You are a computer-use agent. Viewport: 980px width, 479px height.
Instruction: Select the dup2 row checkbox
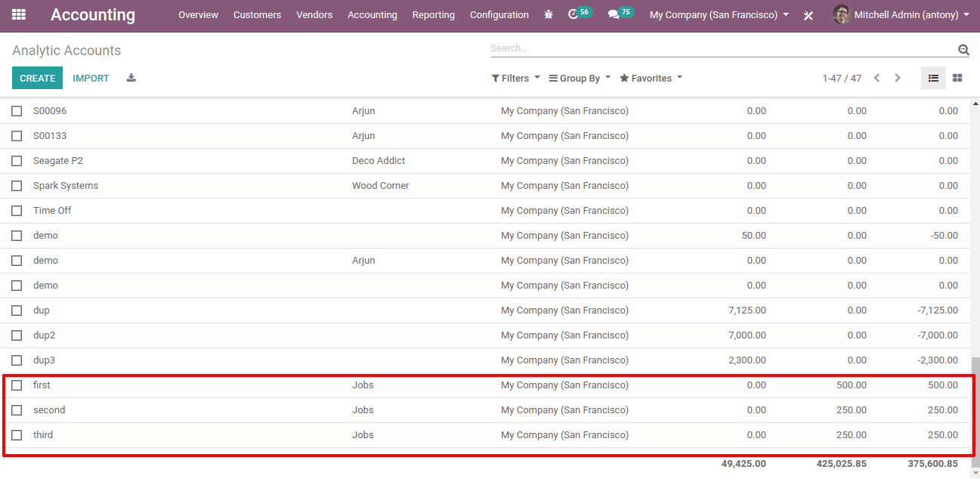click(x=17, y=335)
